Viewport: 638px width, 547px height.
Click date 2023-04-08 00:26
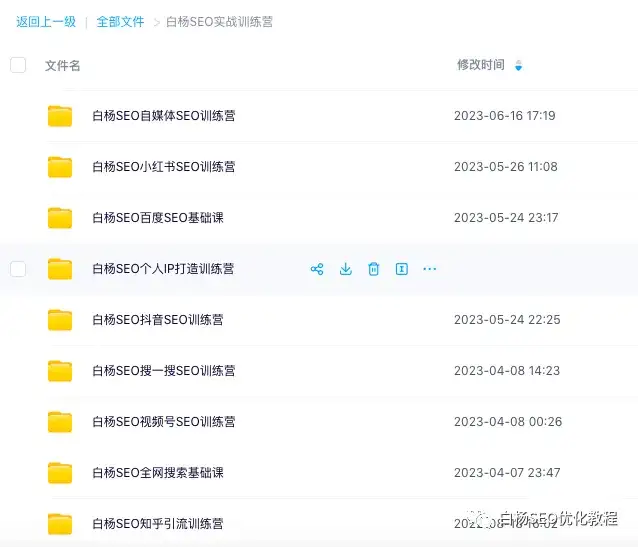point(508,422)
